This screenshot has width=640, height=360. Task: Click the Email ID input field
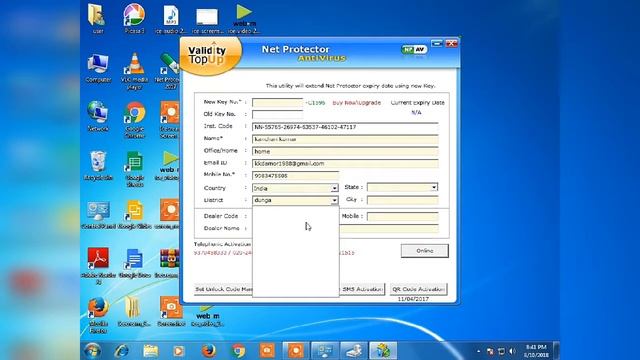click(x=345, y=164)
